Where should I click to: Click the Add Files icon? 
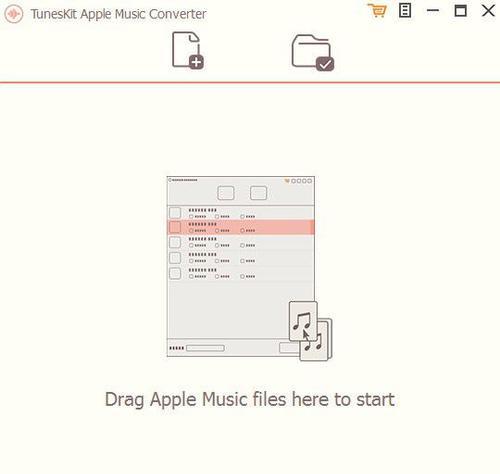coord(188,50)
